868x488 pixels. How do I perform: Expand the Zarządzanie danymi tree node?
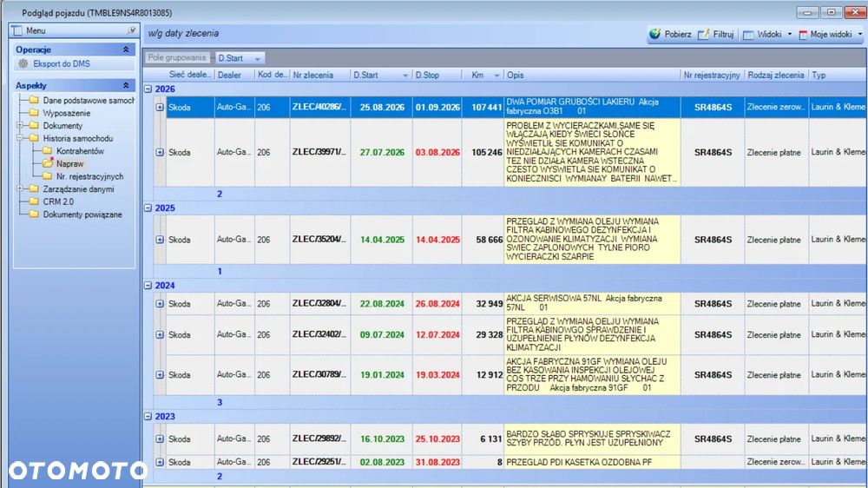click(20, 189)
